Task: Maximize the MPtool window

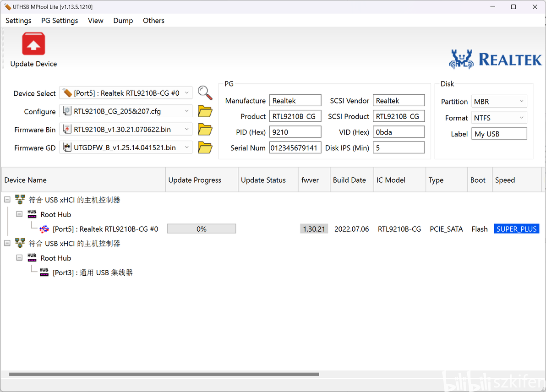Action: pos(513,6)
